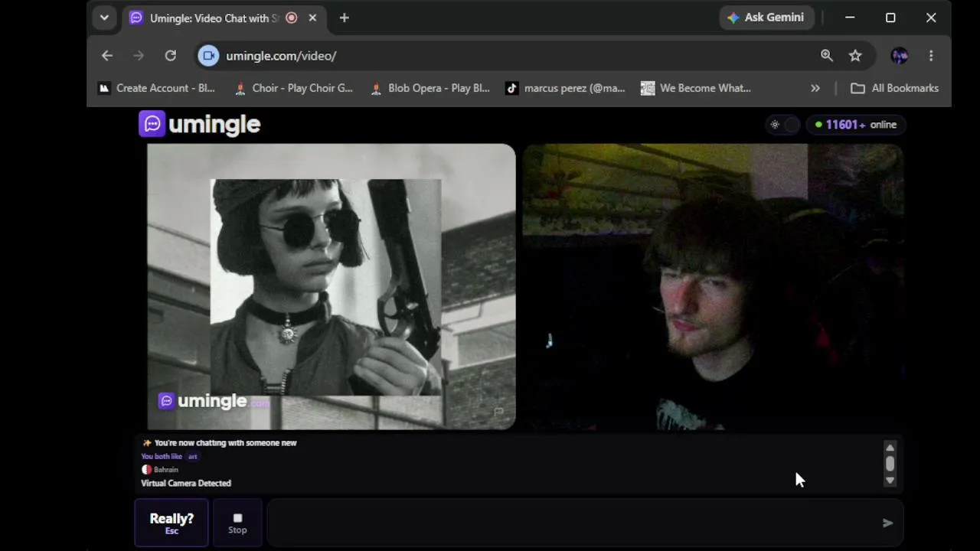Image resolution: width=980 pixels, height=551 pixels.
Task: Open the Create Account bookmark
Action: [x=156, y=88]
